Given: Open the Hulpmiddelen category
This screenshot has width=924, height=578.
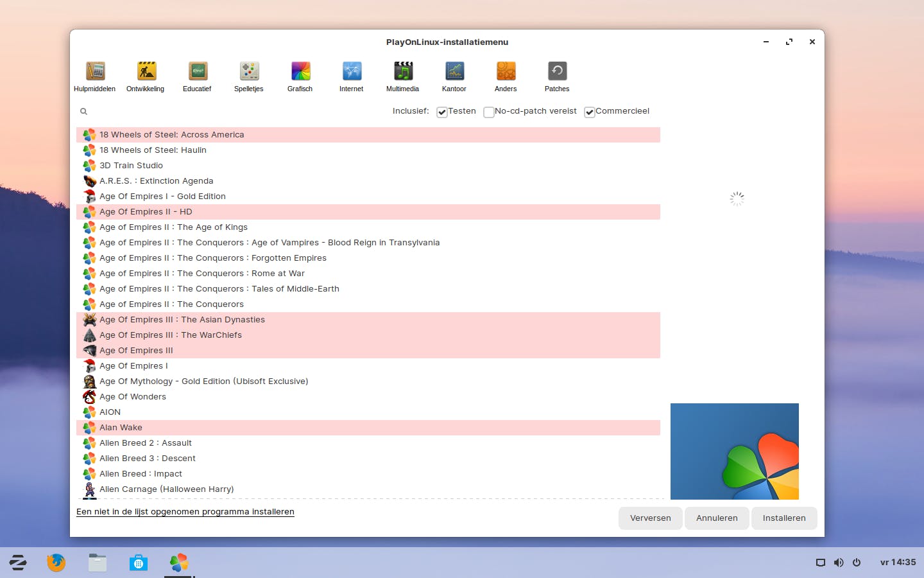Looking at the screenshot, I should click(x=94, y=76).
